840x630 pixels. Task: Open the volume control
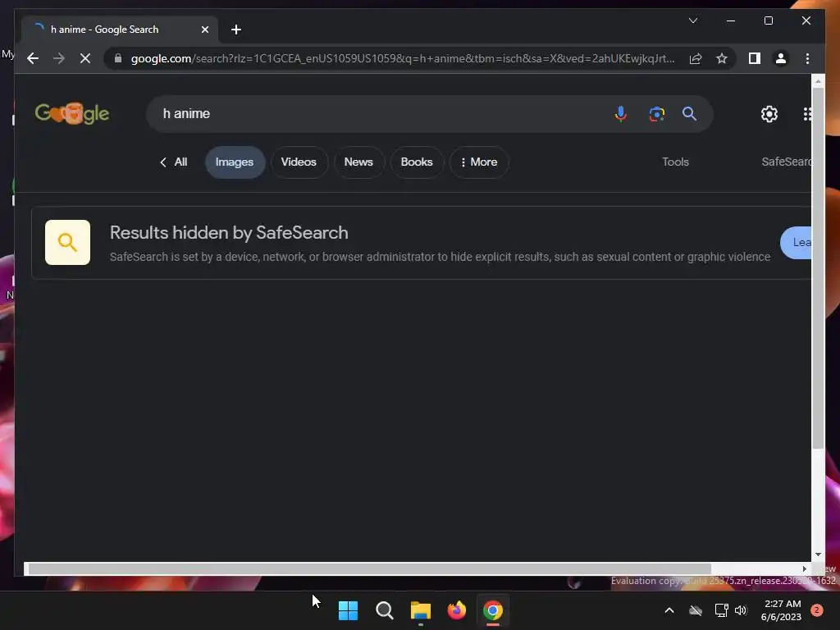741,610
